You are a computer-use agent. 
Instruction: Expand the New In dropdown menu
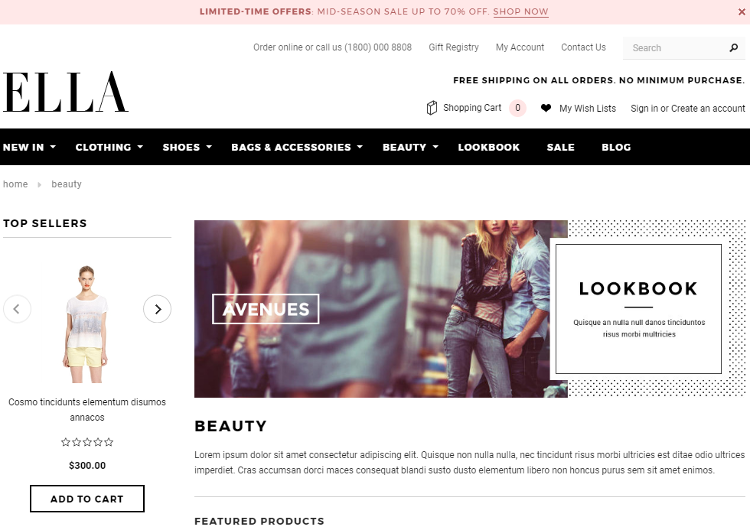30,147
